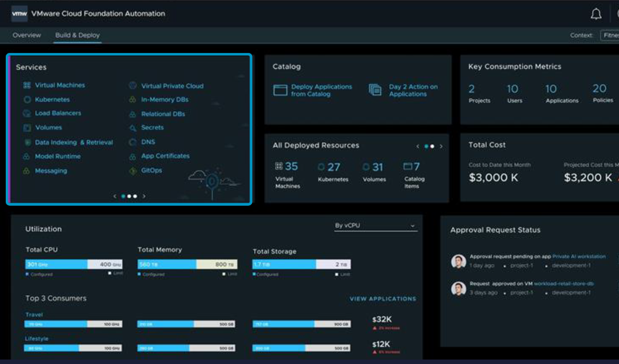
Task: Click the Load Balancers service icon
Action: [x=27, y=113]
